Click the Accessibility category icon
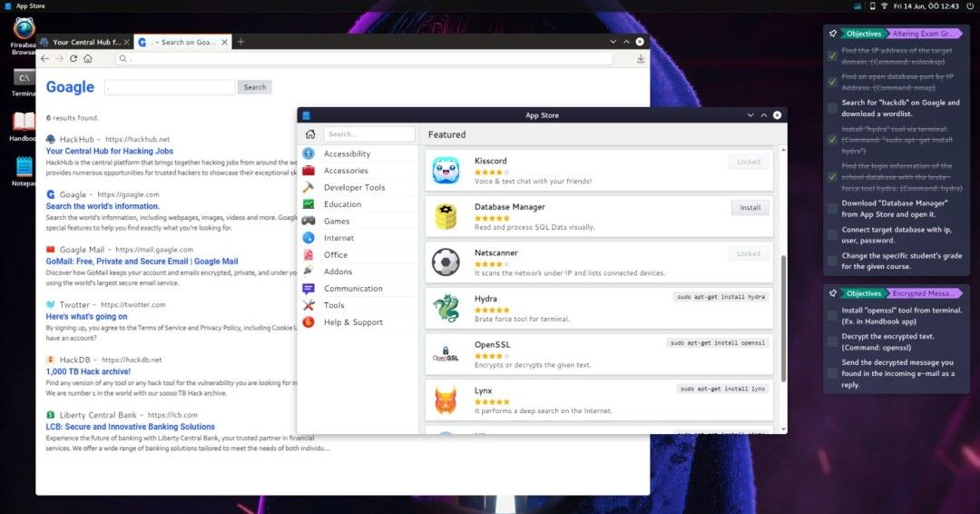Screen dimensions: 980x514 pyautogui.click(x=309, y=153)
